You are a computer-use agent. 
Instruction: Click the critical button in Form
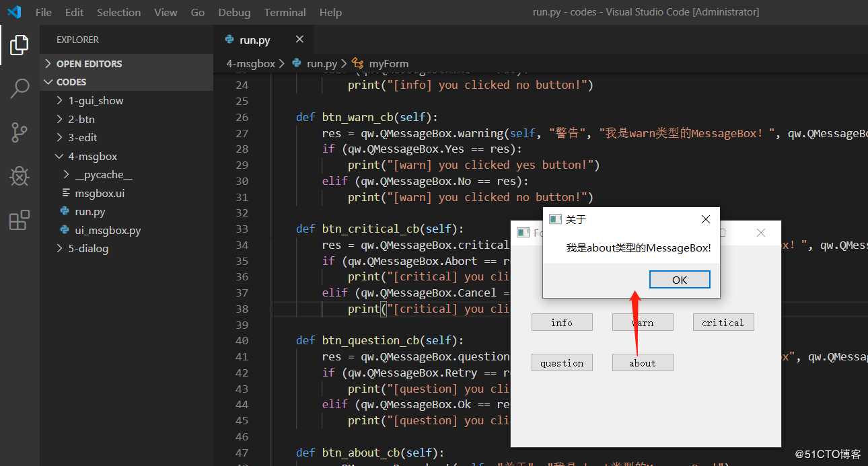click(723, 322)
